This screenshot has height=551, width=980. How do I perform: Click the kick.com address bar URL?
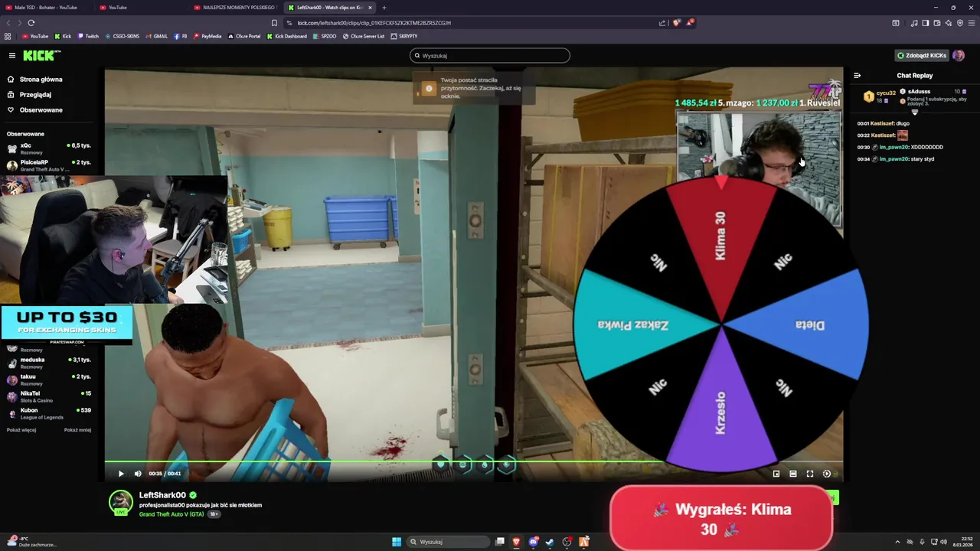pos(374,23)
